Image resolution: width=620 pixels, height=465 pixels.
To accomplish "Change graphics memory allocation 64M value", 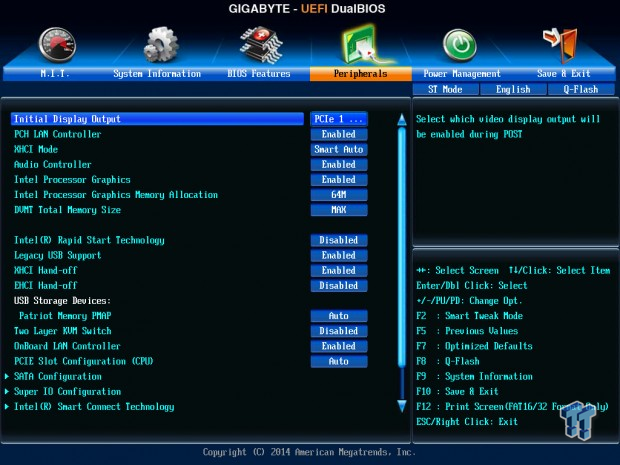I will [339, 195].
